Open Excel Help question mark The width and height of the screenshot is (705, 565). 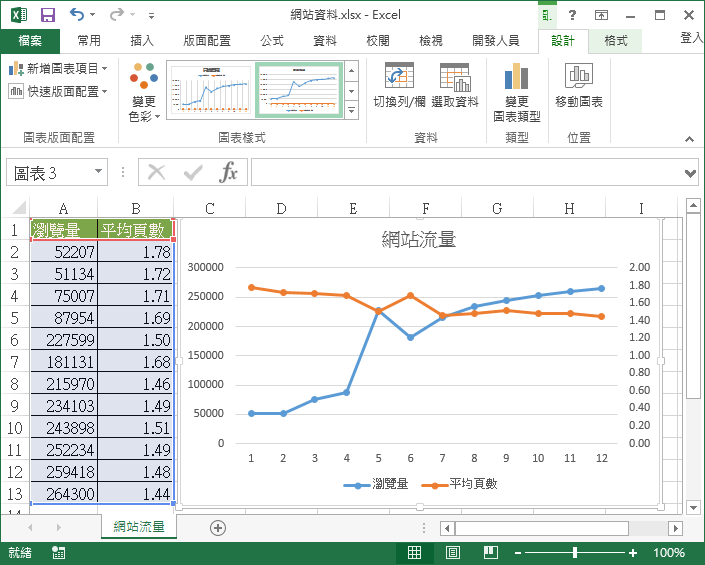point(572,15)
